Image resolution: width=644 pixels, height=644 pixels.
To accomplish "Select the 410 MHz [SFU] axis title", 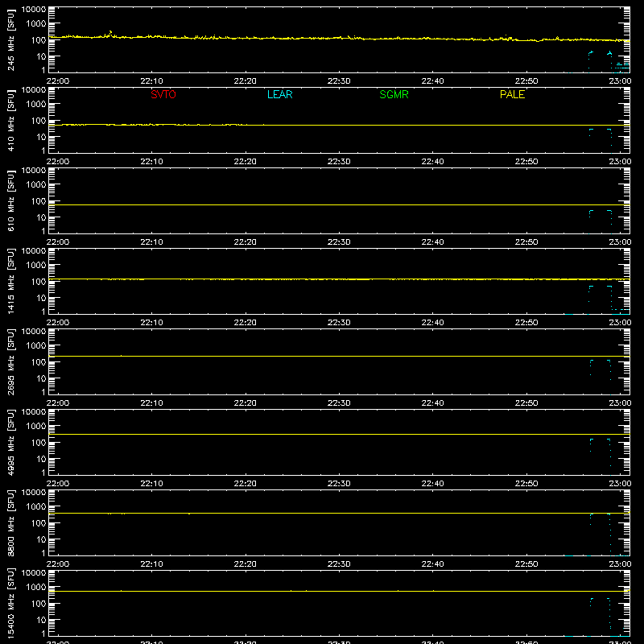I will point(10,120).
